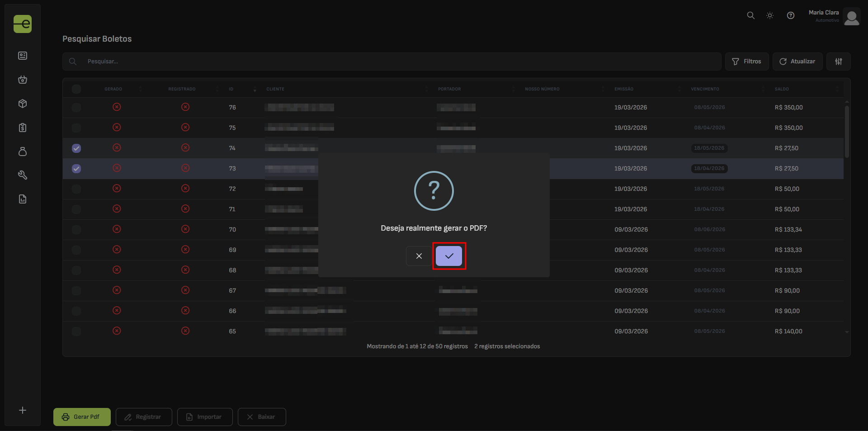
Task: Cancel the dialog with the X button
Action: point(419,256)
